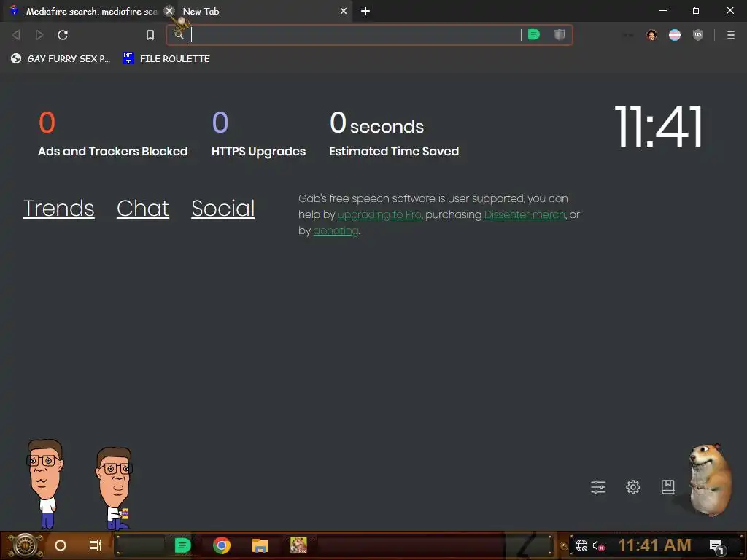This screenshot has height=560, width=747.
Task: Click the large 11:41 clock
Action: coord(659,127)
